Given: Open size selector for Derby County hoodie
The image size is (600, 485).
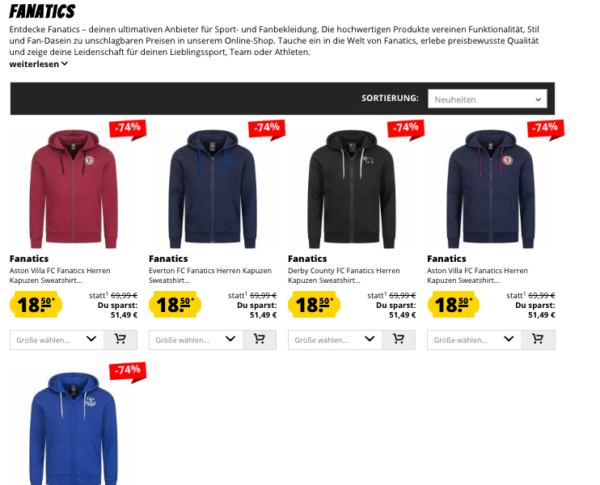Looking at the screenshot, I should [335, 340].
